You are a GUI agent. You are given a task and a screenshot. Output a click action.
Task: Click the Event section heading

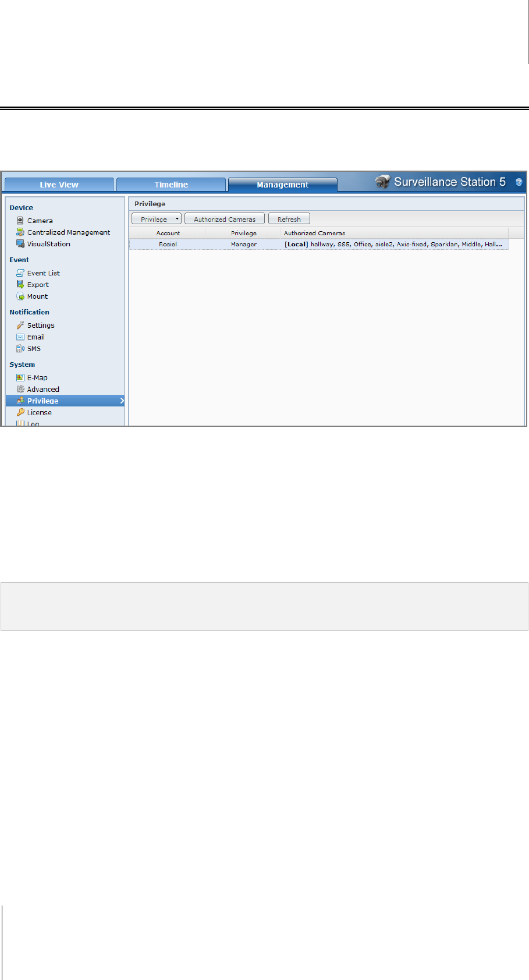(19, 260)
